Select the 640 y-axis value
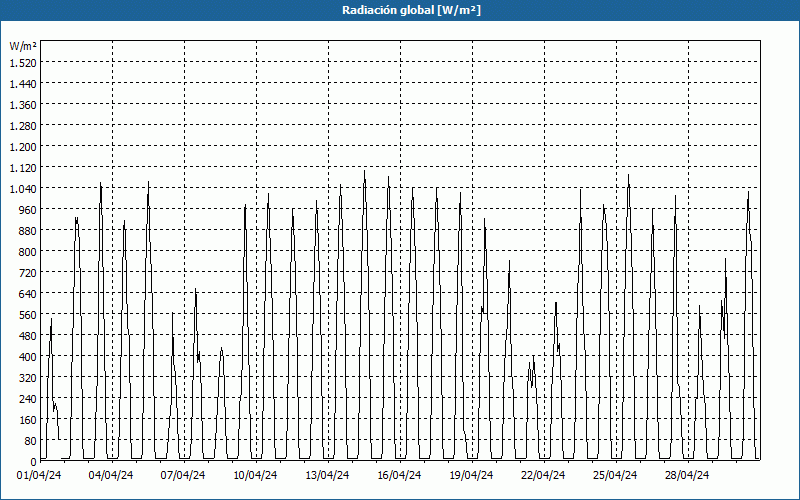This screenshot has width=800, height=500. point(29,294)
